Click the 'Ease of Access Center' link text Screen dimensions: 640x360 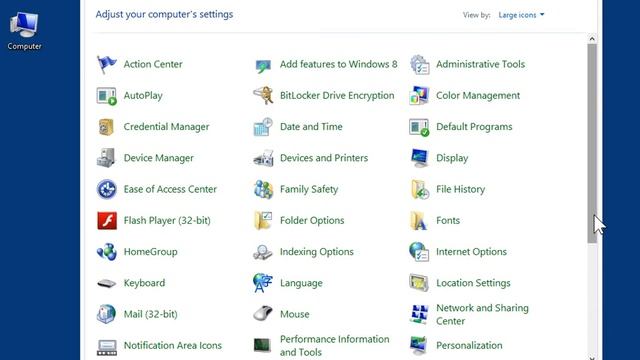170,189
